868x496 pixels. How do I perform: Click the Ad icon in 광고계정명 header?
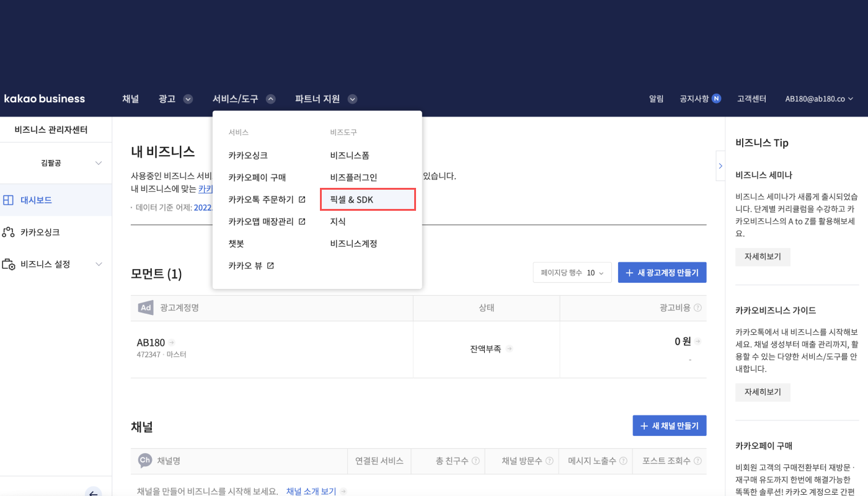click(x=146, y=308)
